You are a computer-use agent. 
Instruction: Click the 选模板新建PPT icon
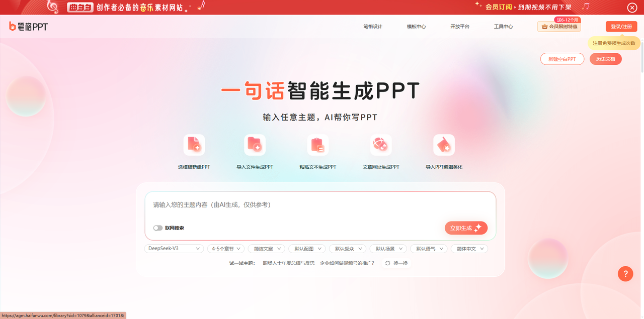pyautogui.click(x=194, y=145)
